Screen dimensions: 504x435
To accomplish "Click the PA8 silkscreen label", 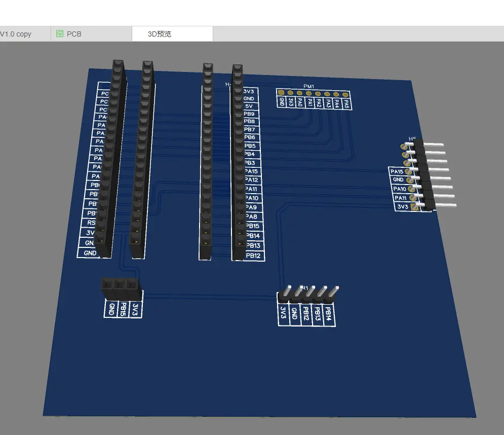I will 251,217.
